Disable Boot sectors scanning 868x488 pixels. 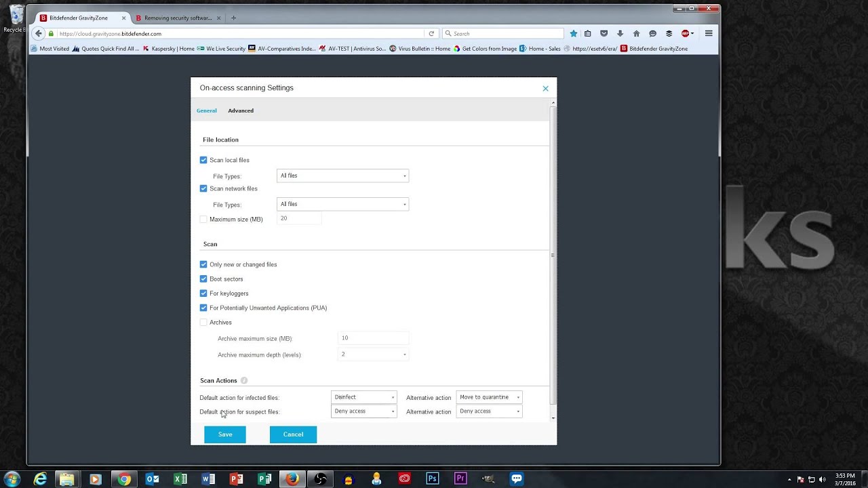point(203,279)
